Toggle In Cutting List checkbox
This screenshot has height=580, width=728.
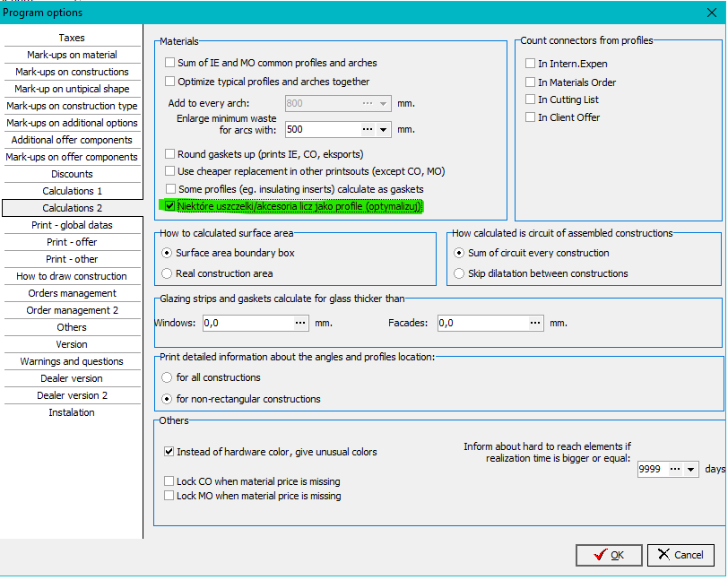(531, 100)
